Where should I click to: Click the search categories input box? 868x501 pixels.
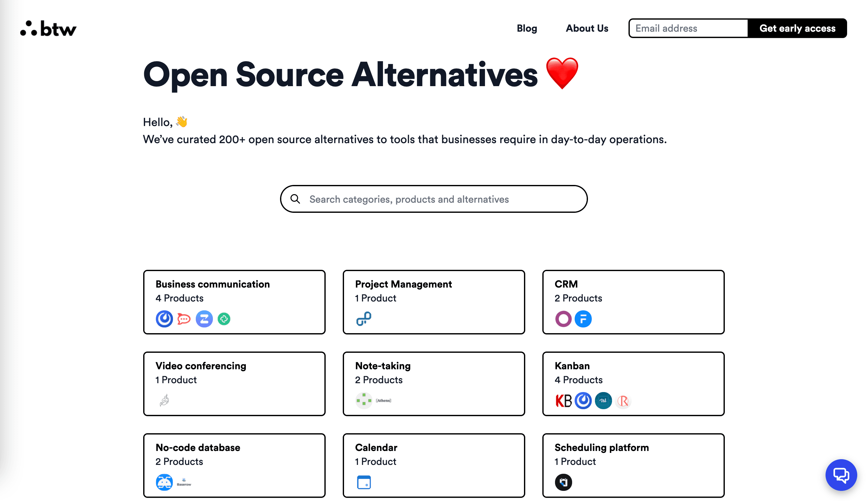[441, 199]
